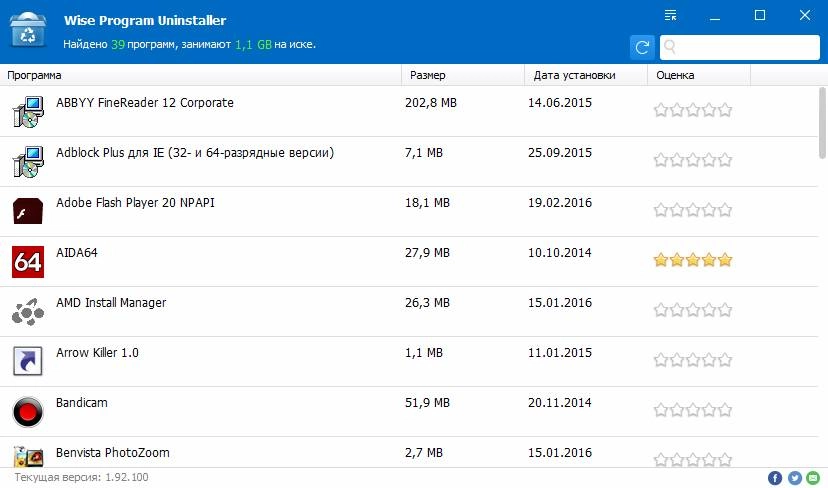Rate ABBYY FineReader with the stars
Image resolution: width=828 pixels, height=488 pixels.
(693, 110)
